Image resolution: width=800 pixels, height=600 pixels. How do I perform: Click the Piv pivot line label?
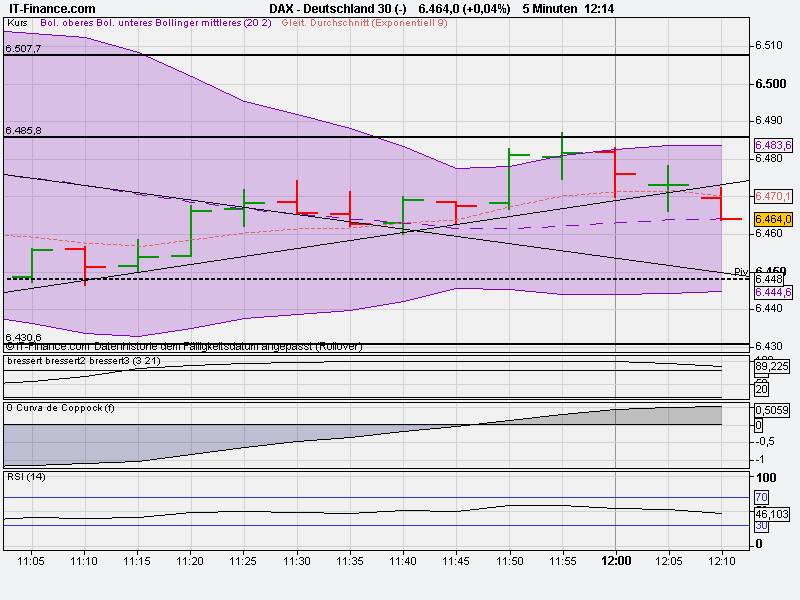coord(742,270)
